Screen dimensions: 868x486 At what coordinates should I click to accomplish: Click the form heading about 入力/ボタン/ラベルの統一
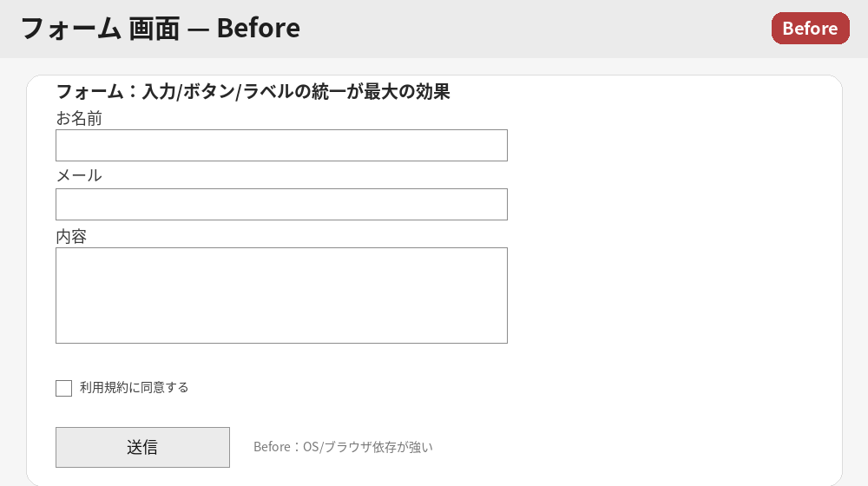(x=253, y=91)
